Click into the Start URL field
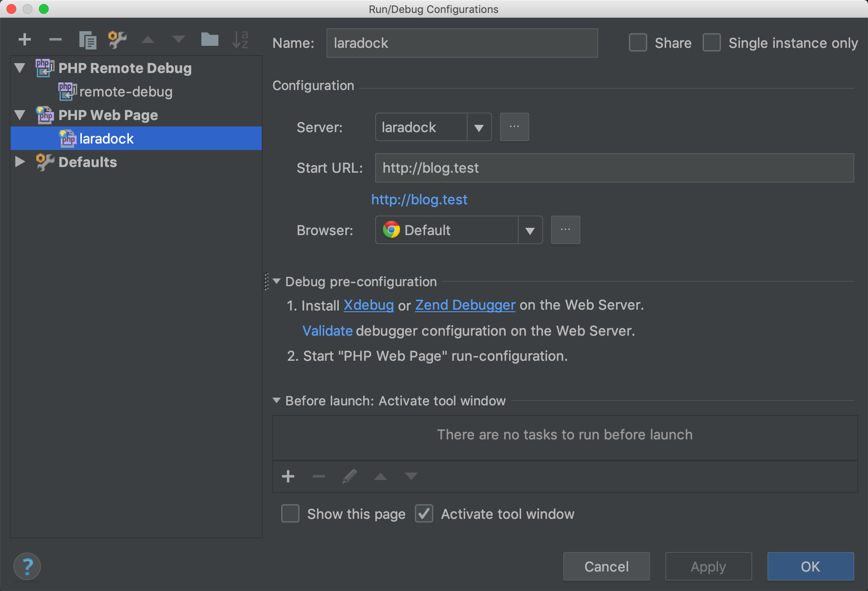The height and width of the screenshot is (591, 868). 614,168
